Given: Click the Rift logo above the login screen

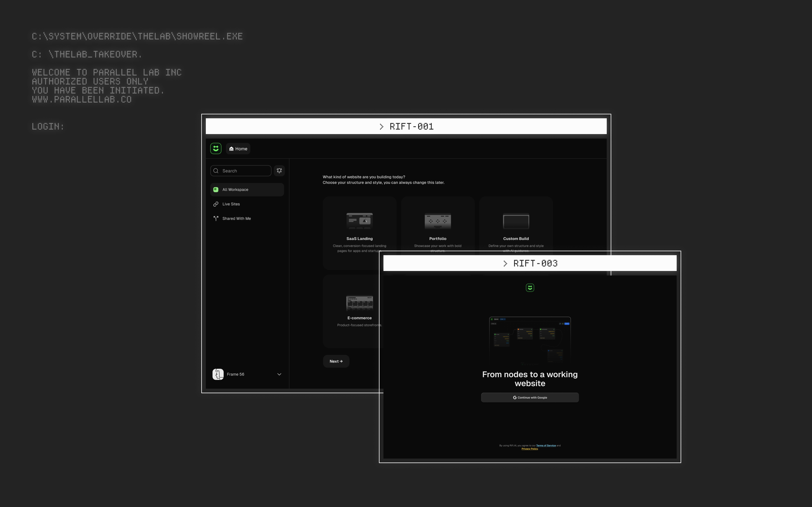Looking at the screenshot, I should (529, 288).
